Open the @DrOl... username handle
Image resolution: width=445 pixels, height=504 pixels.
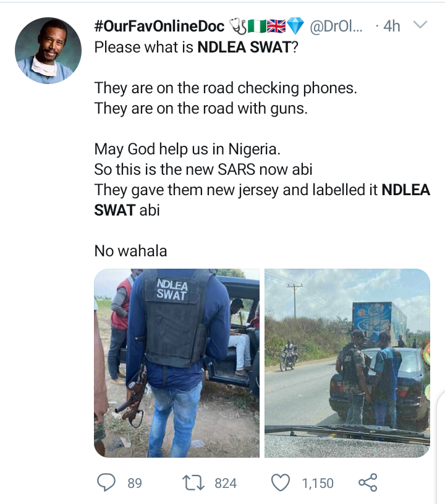pyautogui.click(x=336, y=26)
